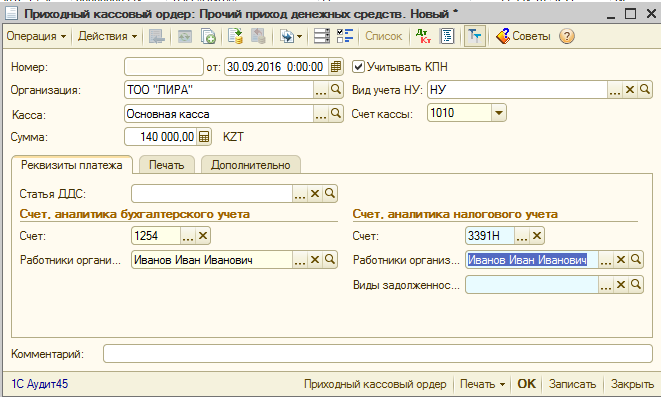The height and width of the screenshot is (397, 661).
Task: Open the Действия dropdown menu
Action: (x=107, y=36)
